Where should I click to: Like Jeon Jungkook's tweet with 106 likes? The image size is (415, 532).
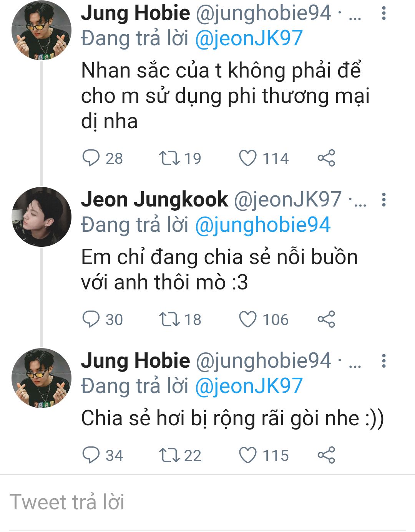pos(248,319)
